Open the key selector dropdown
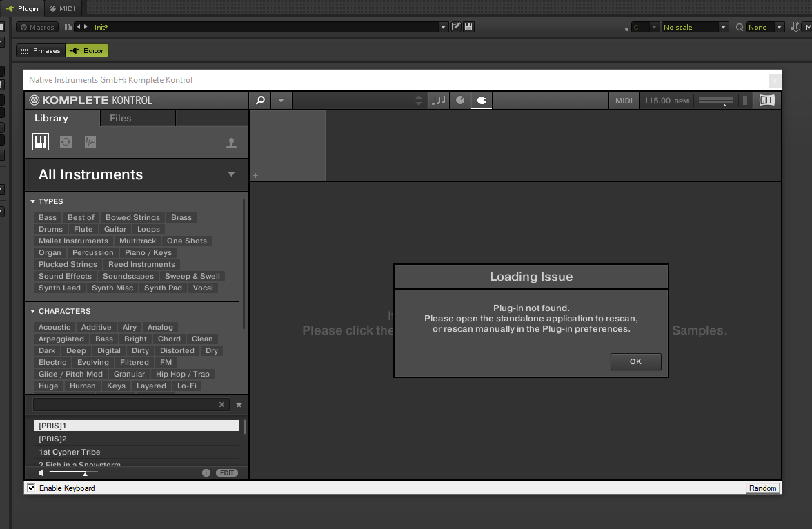Viewport: 812px width, 529px height. 646,28
